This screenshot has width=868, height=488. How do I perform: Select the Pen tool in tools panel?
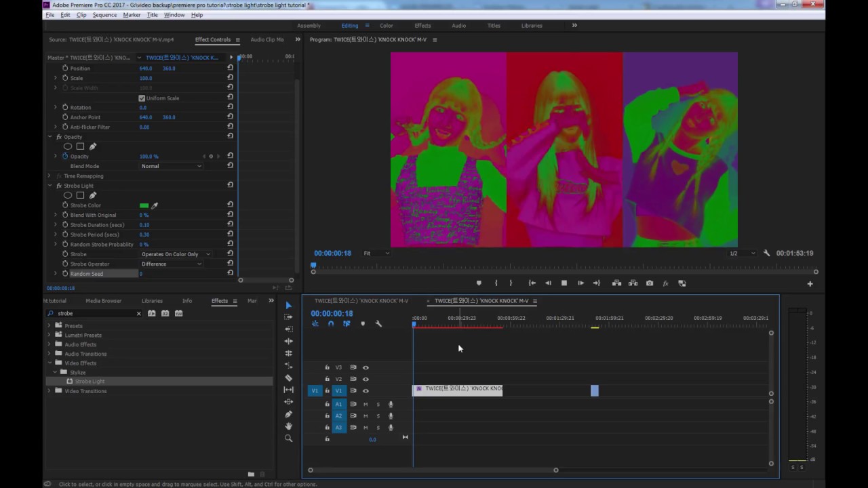pyautogui.click(x=288, y=414)
